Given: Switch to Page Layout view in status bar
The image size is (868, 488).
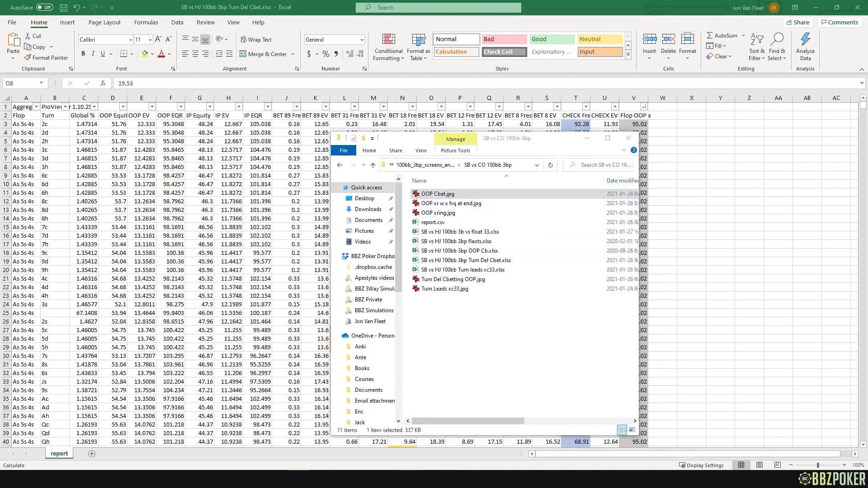Looking at the screenshot, I should (759, 465).
